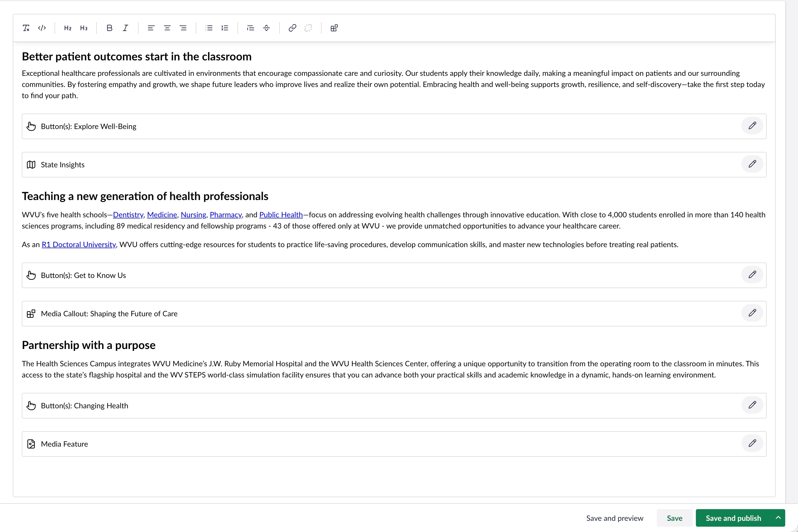Follow the R1 Doctoral University link
Image resolution: width=798 pixels, height=532 pixels.
pyautogui.click(x=78, y=245)
